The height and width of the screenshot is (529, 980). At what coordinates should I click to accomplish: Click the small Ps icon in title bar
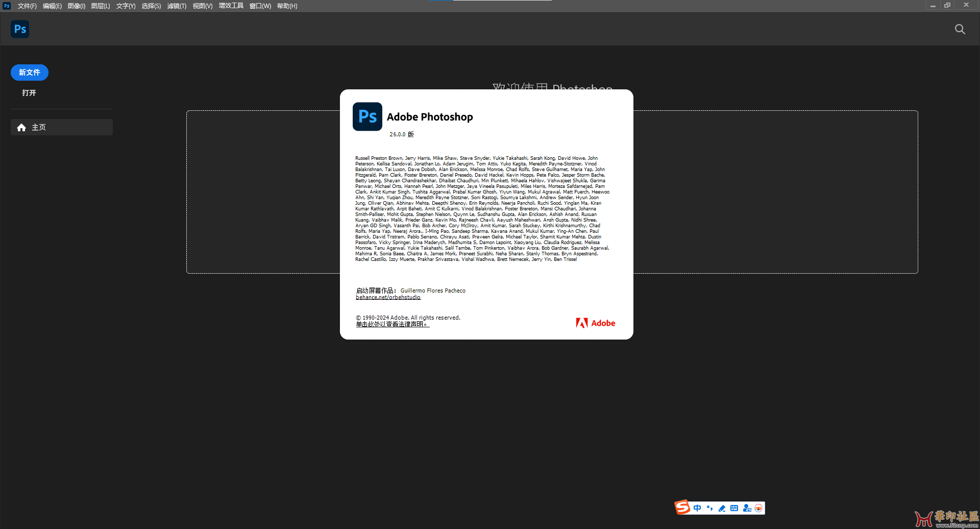7,6
